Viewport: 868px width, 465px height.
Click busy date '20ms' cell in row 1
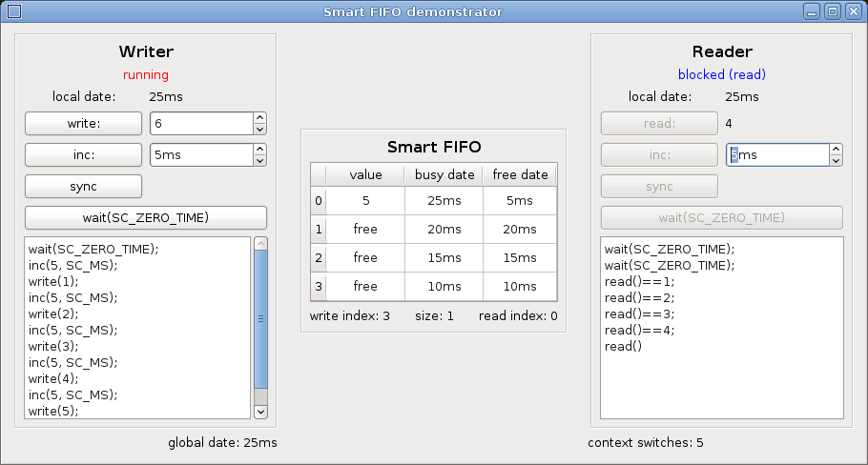point(444,229)
